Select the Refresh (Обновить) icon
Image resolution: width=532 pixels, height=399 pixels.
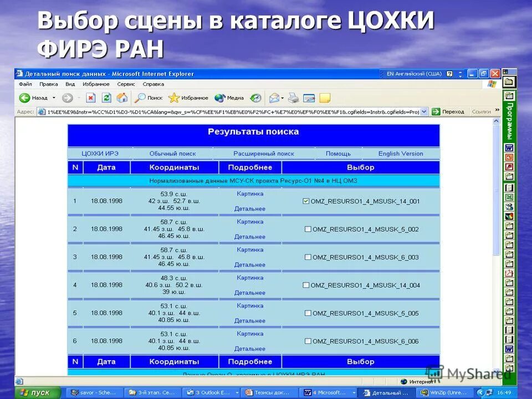pos(106,98)
